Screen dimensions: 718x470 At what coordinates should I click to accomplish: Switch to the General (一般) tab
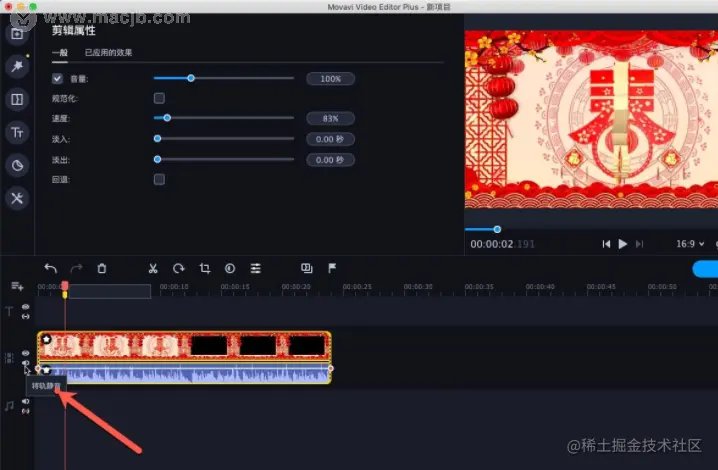pyautogui.click(x=60, y=53)
